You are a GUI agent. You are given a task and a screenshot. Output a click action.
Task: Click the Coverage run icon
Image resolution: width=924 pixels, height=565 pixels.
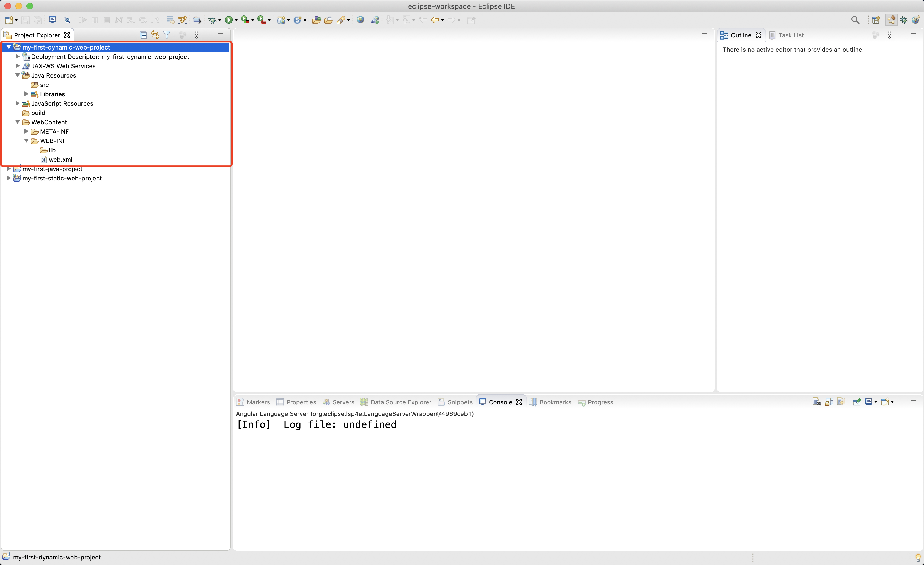pos(245,20)
